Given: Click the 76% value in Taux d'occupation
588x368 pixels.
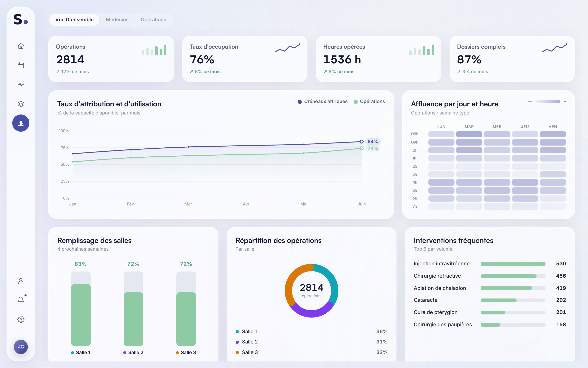Looking at the screenshot, I should point(202,60).
